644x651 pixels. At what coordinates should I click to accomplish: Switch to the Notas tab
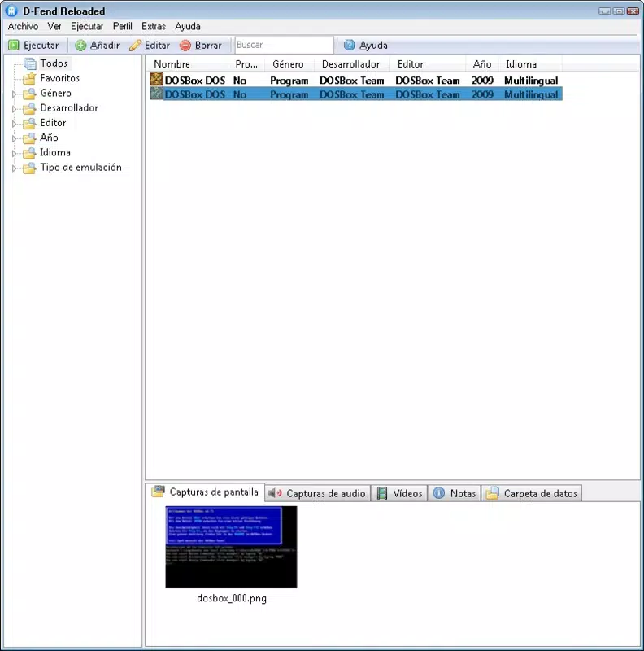coord(455,493)
